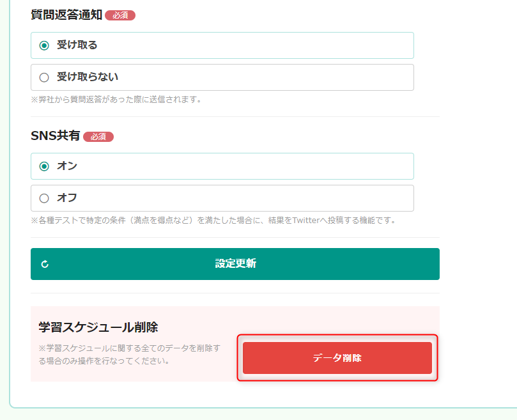Click the note starting ※弊社から質問返答
The image size is (517, 420).
[117, 99]
